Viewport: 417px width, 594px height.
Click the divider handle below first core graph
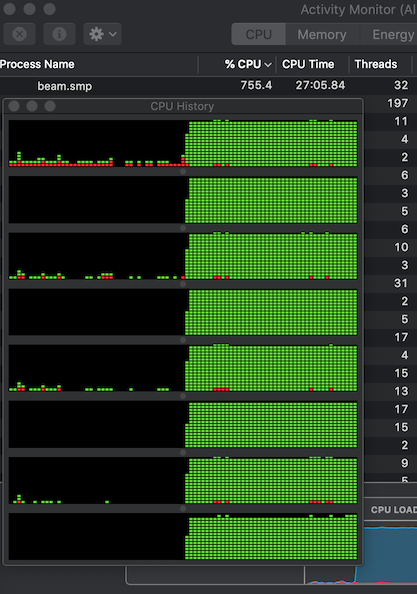click(183, 172)
